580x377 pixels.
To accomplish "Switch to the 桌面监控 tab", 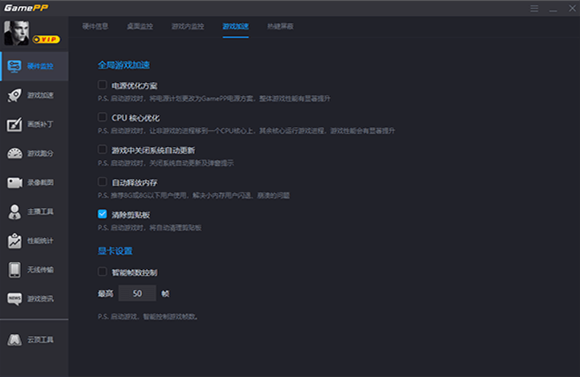I will pyautogui.click(x=140, y=26).
